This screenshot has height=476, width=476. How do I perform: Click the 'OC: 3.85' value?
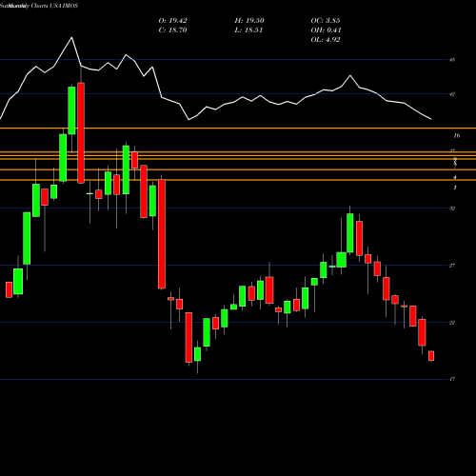[x=326, y=21]
